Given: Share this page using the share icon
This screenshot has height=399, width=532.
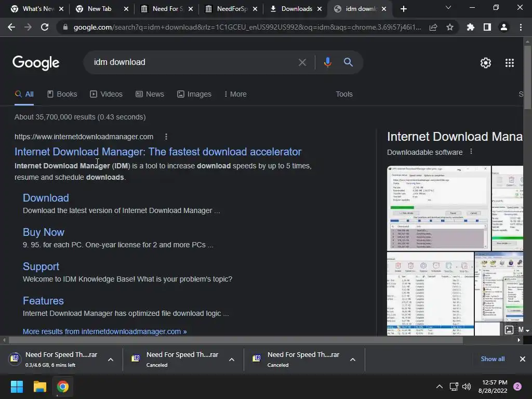Looking at the screenshot, I should (433, 27).
